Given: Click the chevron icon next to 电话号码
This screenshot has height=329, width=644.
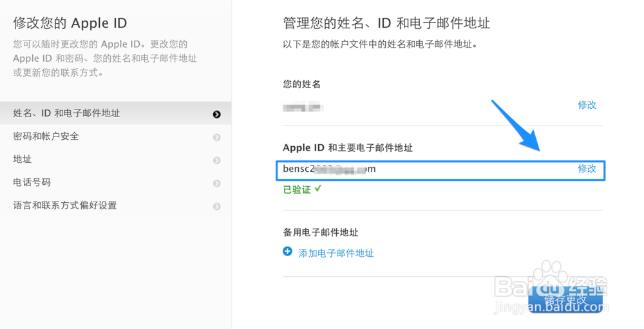Looking at the screenshot, I should coord(217,183).
